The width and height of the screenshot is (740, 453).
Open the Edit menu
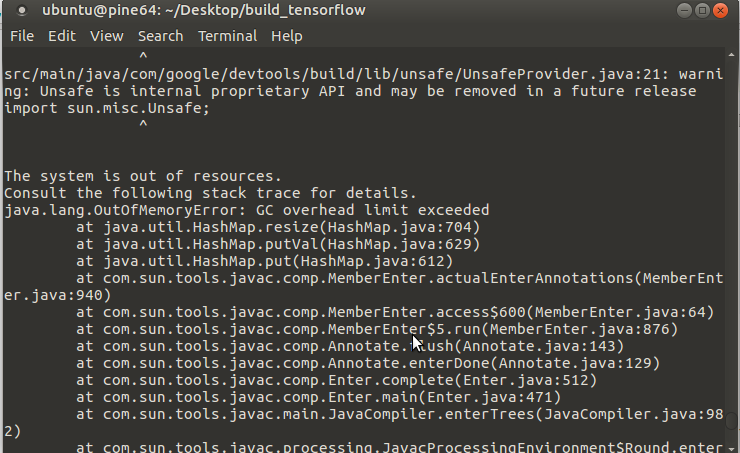click(x=62, y=36)
